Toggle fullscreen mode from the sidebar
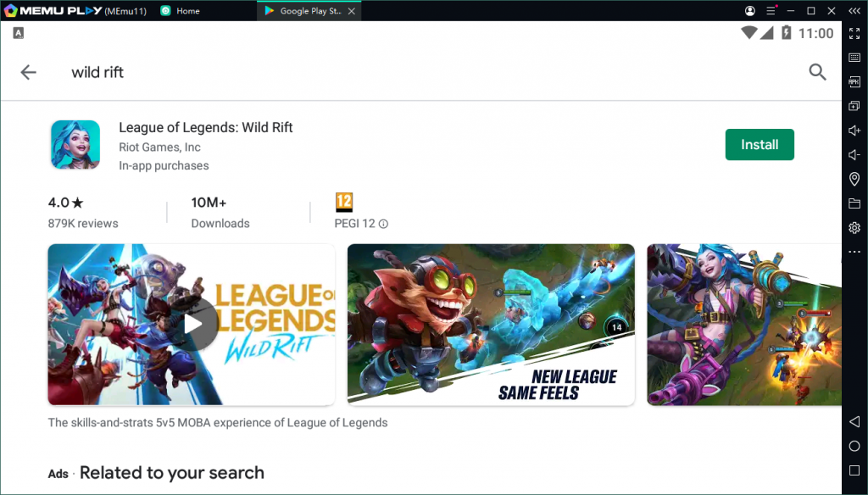Image resolution: width=868 pixels, height=495 pixels. tap(854, 34)
